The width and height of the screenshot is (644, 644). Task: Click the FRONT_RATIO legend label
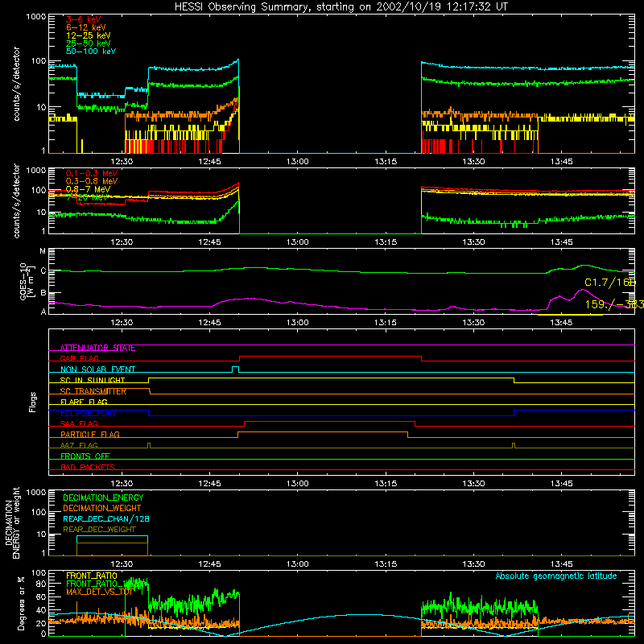pos(92,576)
